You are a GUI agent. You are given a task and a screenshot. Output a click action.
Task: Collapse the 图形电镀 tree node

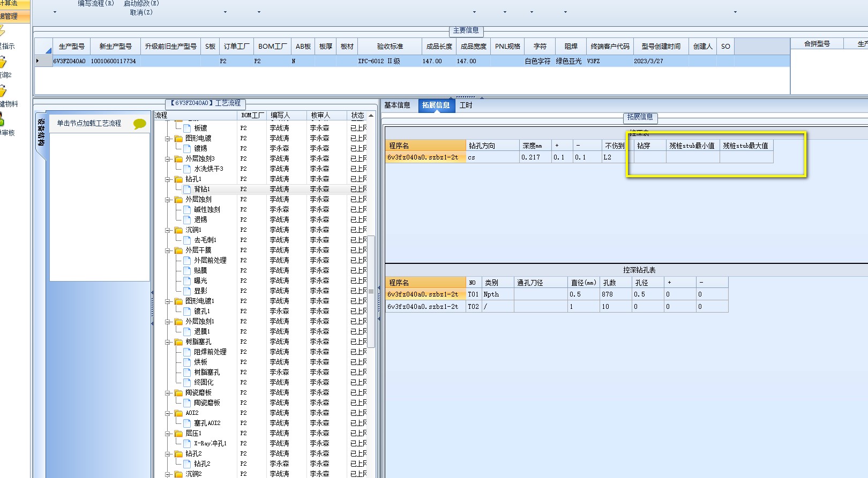tap(168, 138)
